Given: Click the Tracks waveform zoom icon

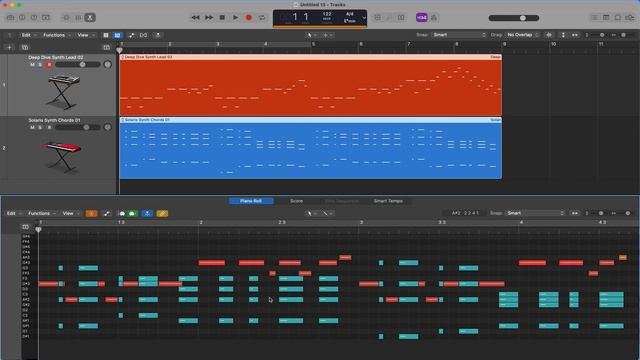Looking at the screenshot, I should (x=549, y=35).
